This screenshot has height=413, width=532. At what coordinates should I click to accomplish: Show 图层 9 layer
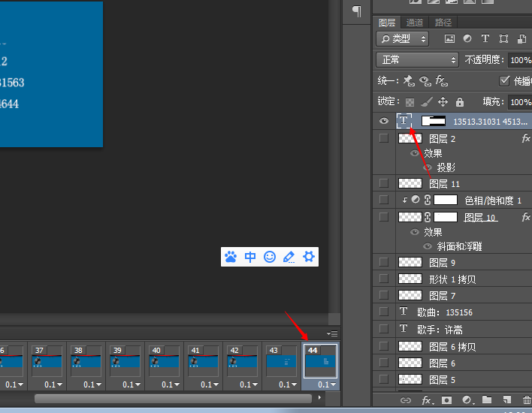tap(384, 262)
